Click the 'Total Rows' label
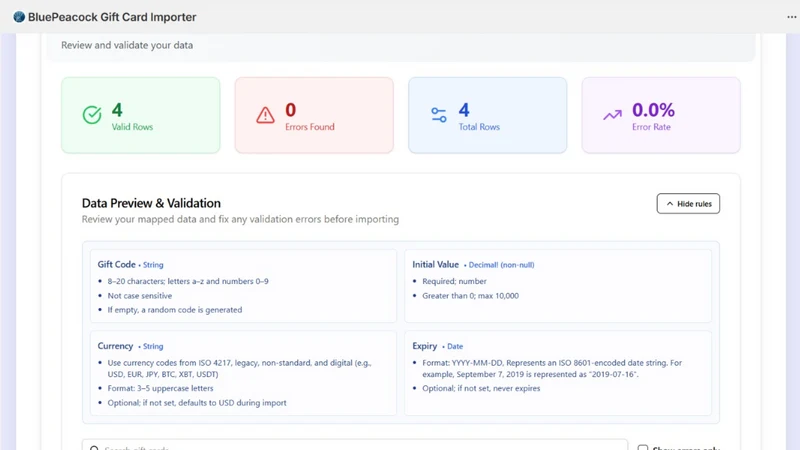Screen dimensions: 800x450 click(x=479, y=127)
